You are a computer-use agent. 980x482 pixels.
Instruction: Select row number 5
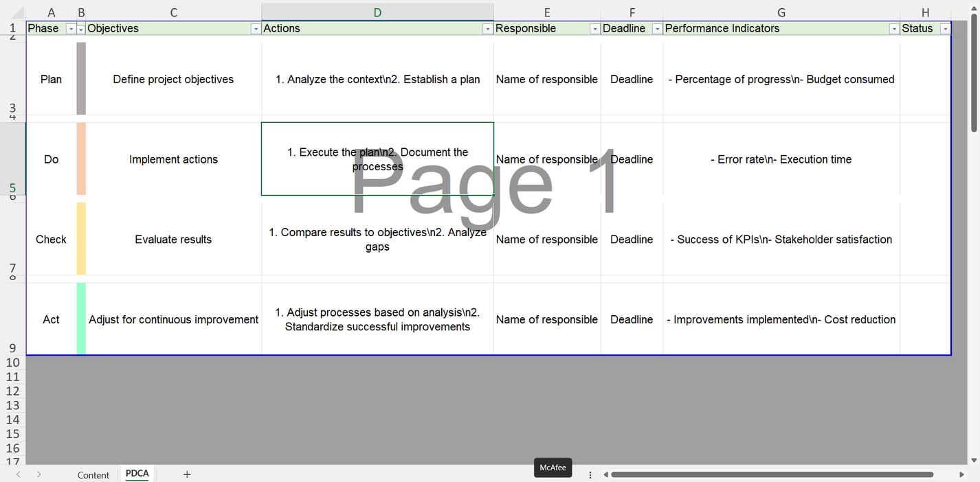(x=12, y=187)
